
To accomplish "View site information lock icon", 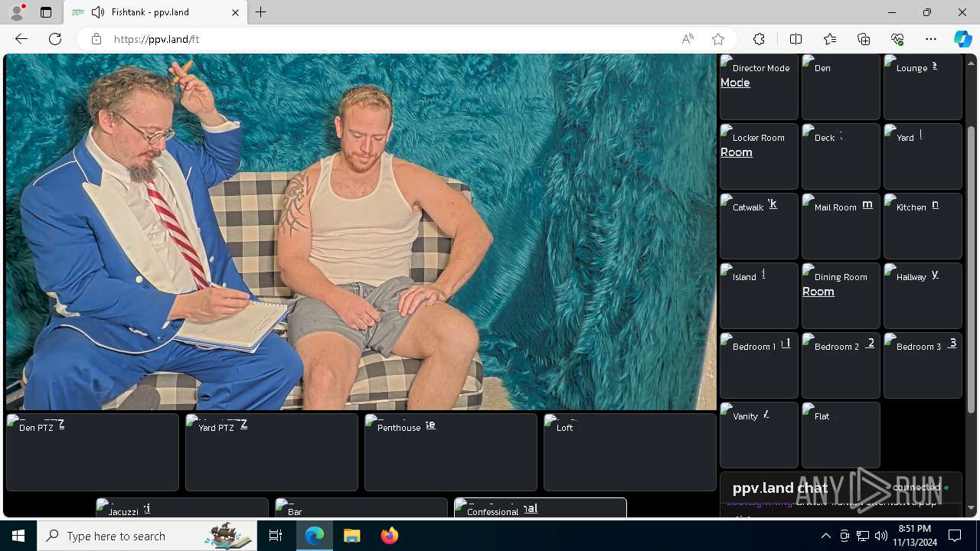I will tap(96, 39).
